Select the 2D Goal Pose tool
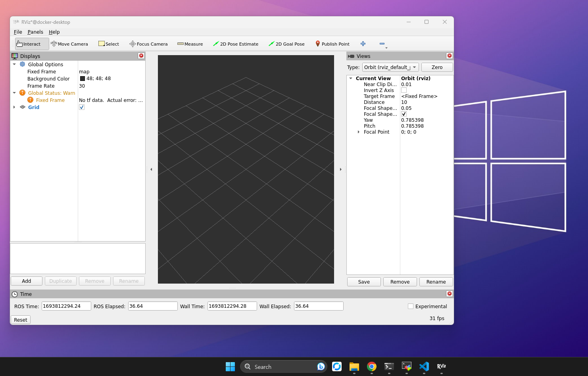The width and height of the screenshot is (588, 376). pos(287,44)
